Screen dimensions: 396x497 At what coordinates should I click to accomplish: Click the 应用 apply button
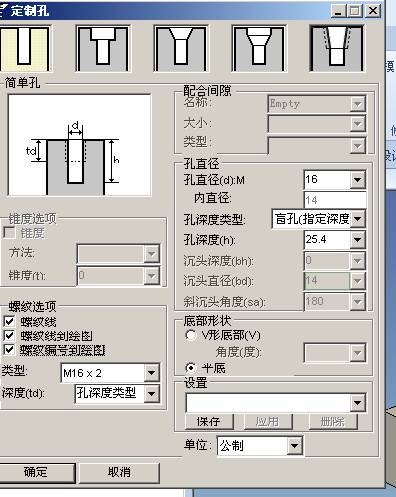(268, 422)
